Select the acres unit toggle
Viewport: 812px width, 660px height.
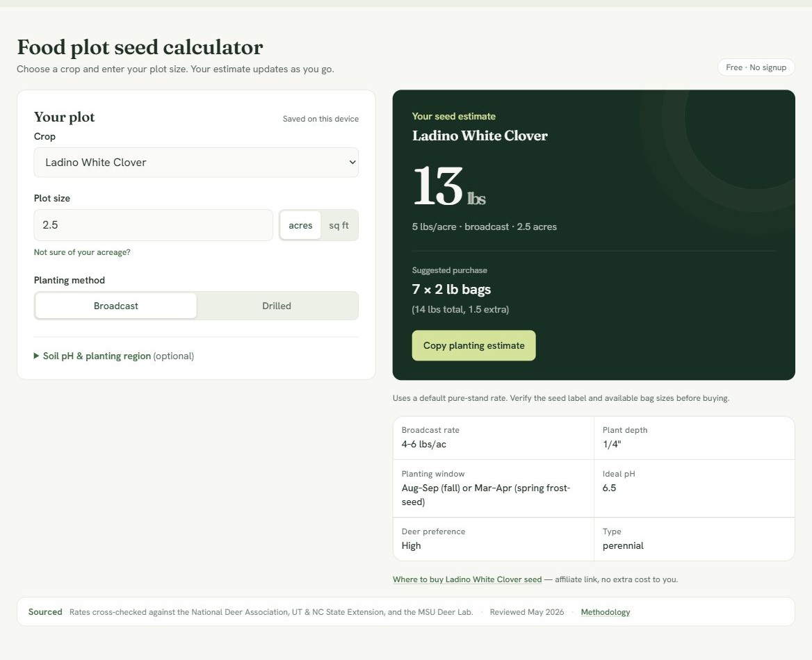point(300,225)
